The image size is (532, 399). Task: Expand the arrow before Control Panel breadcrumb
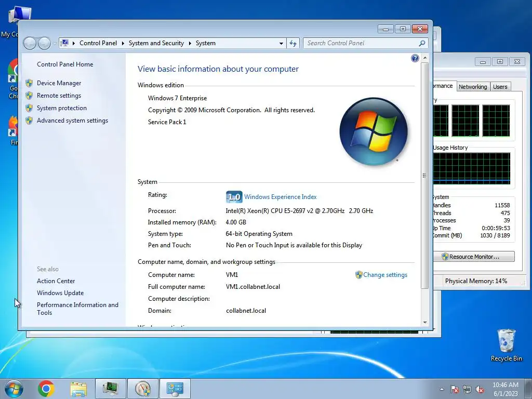(x=74, y=43)
